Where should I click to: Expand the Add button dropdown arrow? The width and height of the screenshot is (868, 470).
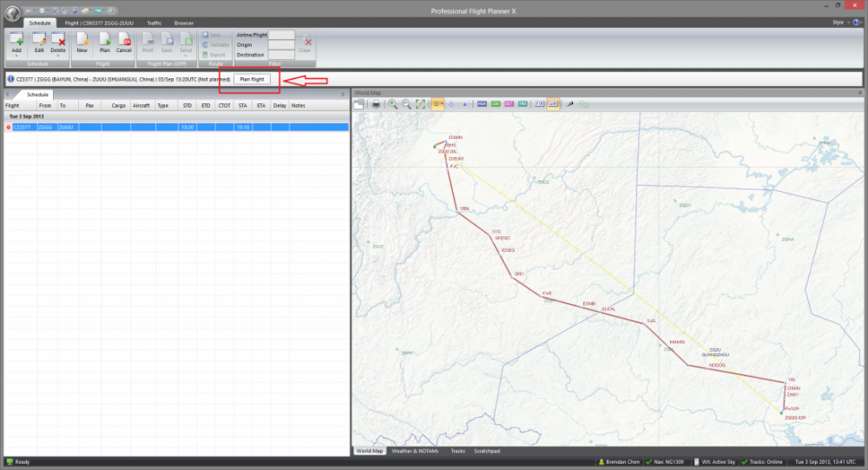(16, 56)
